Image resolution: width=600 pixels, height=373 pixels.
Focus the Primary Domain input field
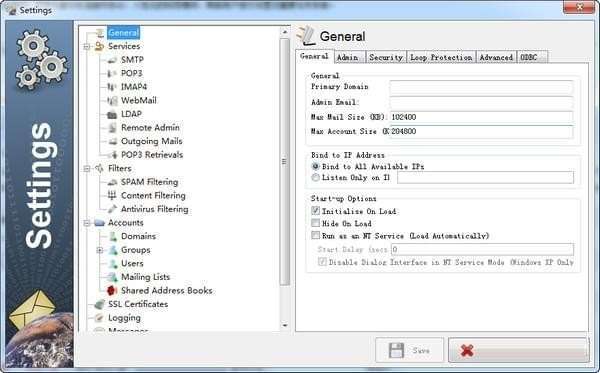pos(481,88)
